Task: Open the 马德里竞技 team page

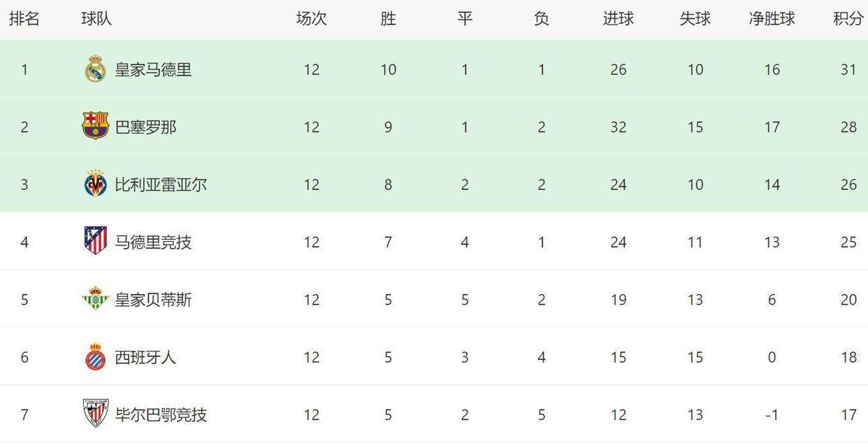Action: tap(153, 242)
